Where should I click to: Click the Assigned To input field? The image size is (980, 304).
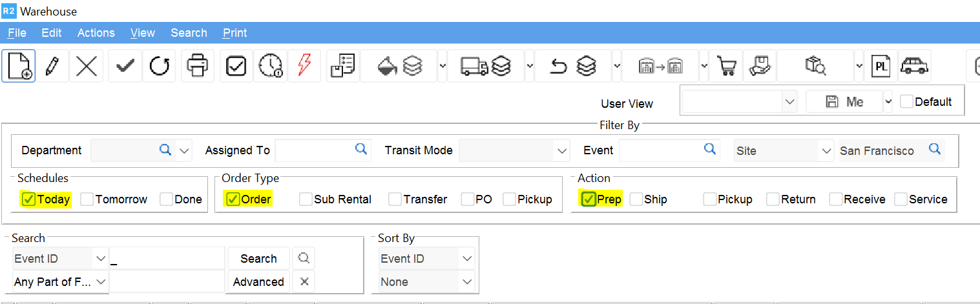[x=314, y=150]
